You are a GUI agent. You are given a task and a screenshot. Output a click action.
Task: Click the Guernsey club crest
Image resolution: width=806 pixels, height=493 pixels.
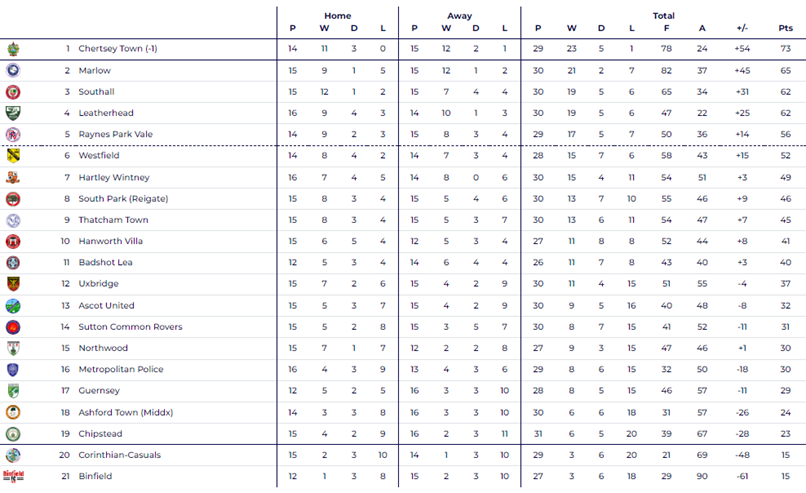(13, 391)
